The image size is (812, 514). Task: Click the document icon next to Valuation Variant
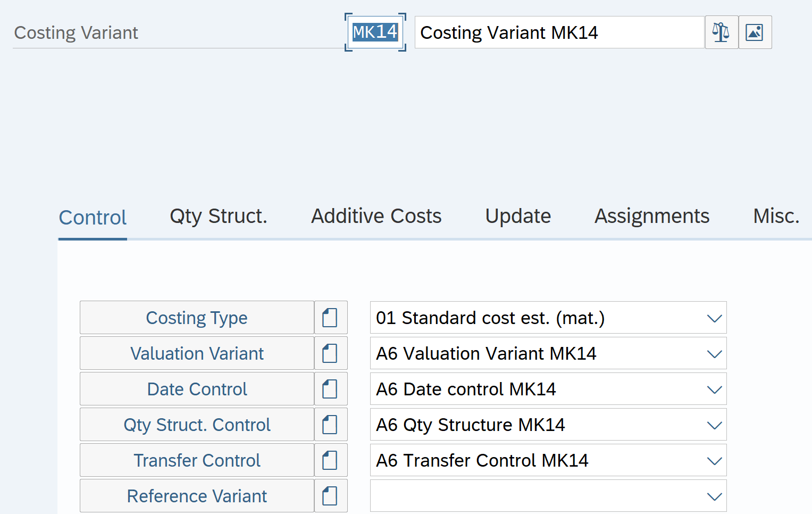click(x=330, y=353)
